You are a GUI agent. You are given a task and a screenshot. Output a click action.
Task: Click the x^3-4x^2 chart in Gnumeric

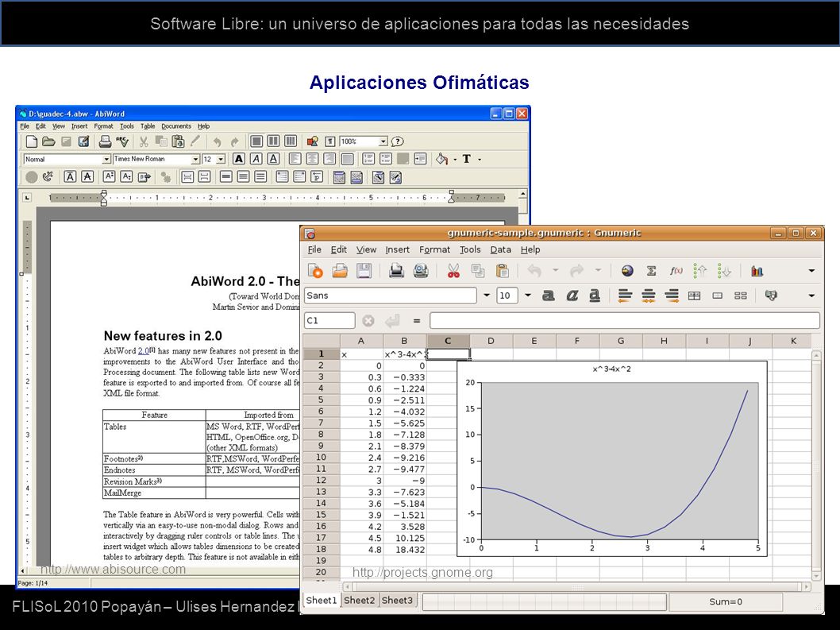point(612,459)
